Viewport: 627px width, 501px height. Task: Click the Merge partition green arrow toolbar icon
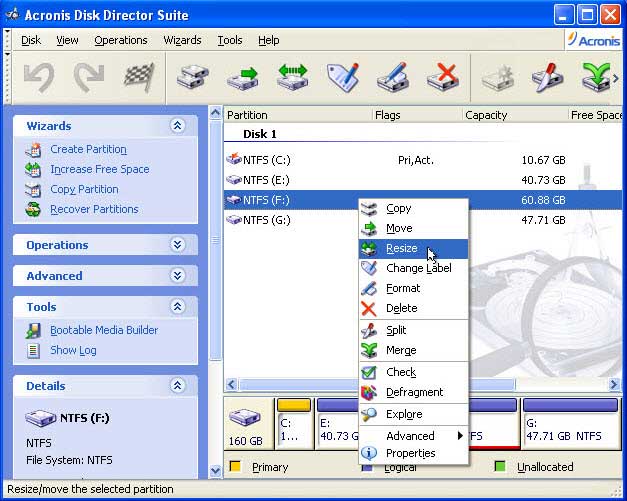click(x=597, y=77)
